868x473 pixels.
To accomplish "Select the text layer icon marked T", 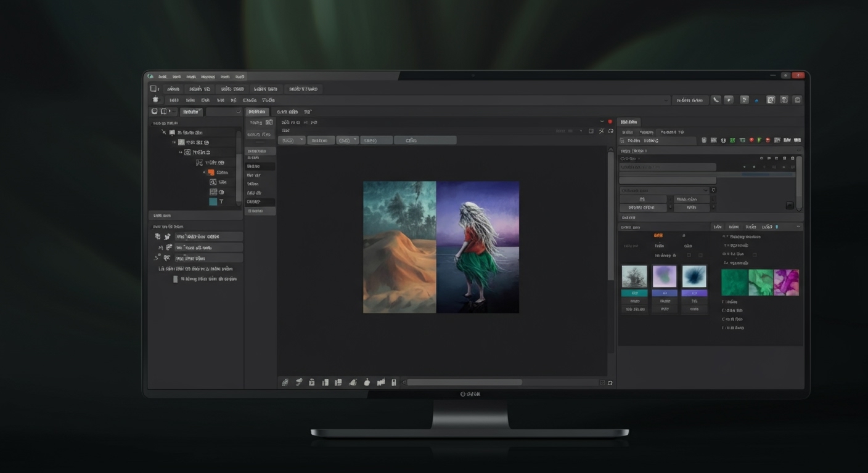I will click(221, 200).
